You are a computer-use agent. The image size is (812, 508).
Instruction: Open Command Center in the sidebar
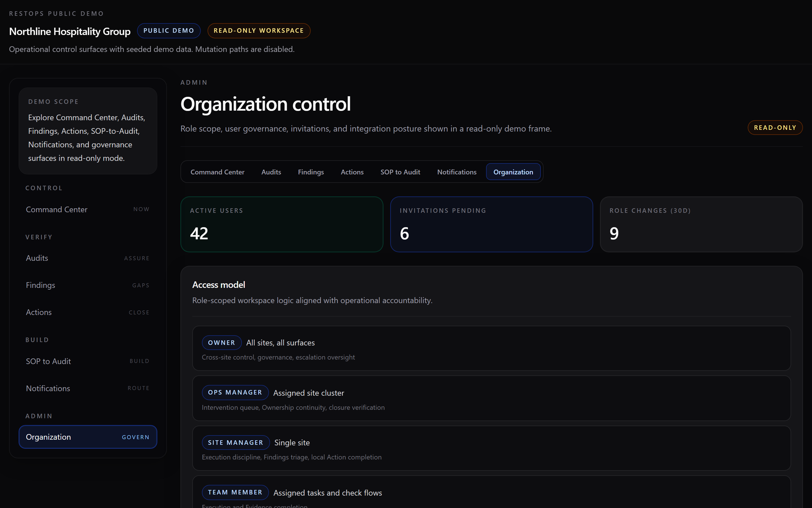[x=88, y=209]
